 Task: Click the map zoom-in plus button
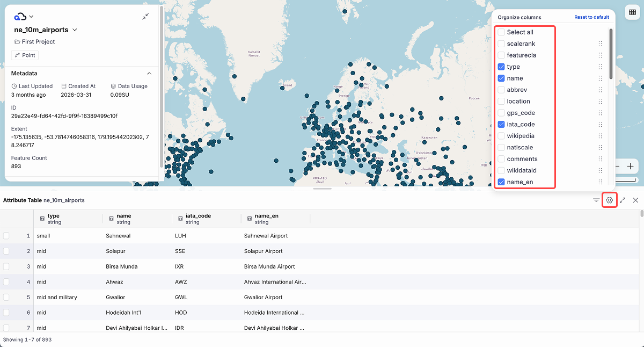click(630, 167)
